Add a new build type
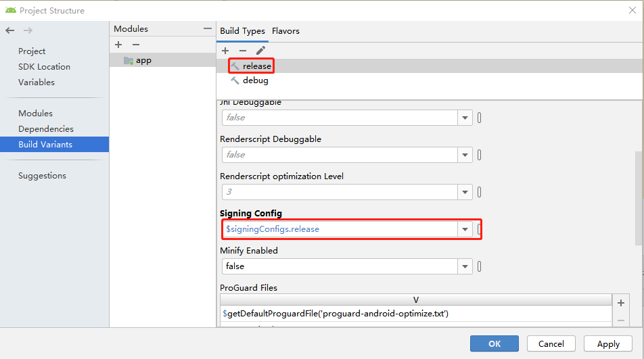This screenshot has width=644, height=359. 225,51
